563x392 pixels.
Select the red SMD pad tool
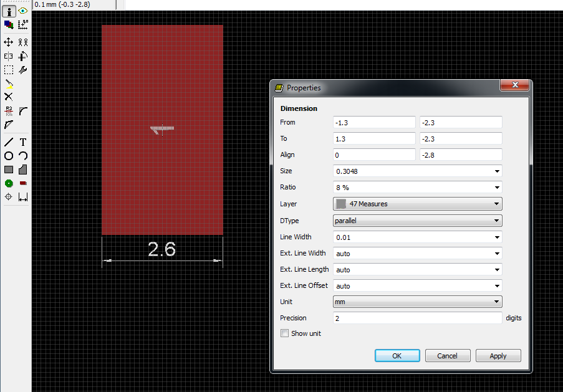tap(23, 183)
